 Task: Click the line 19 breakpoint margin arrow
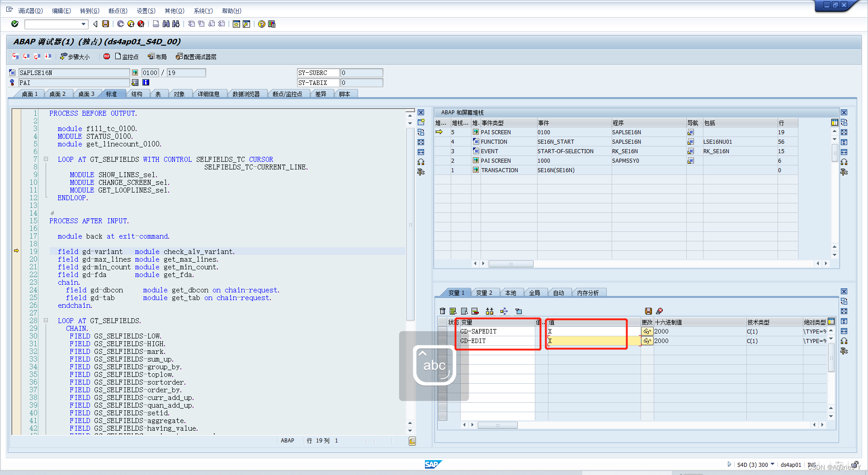coord(16,251)
